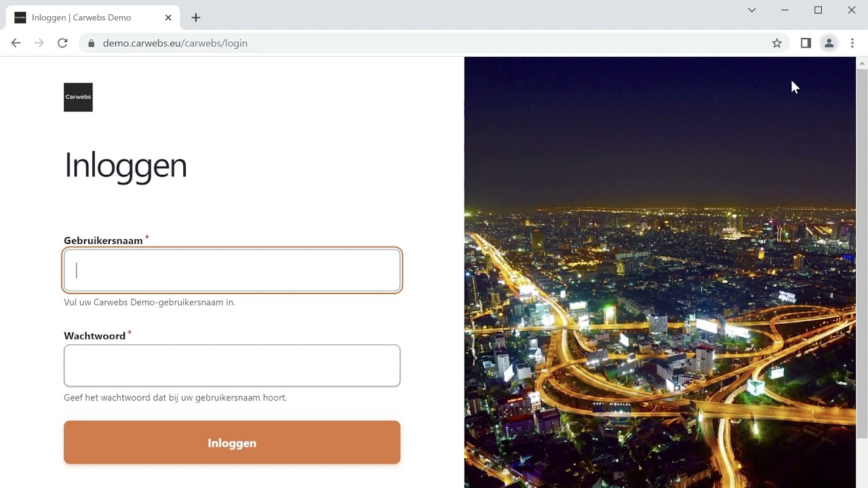Image resolution: width=868 pixels, height=488 pixels.
Task: Close the Chrome window
Action: pos(852,10)
